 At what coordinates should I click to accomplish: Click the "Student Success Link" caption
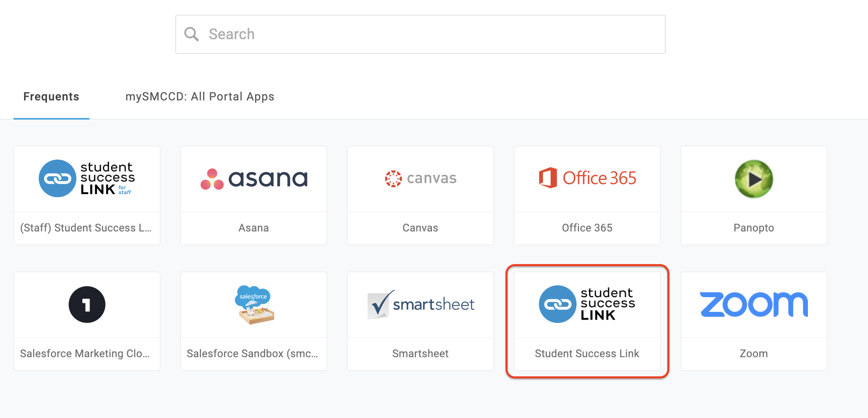(587, 354)
